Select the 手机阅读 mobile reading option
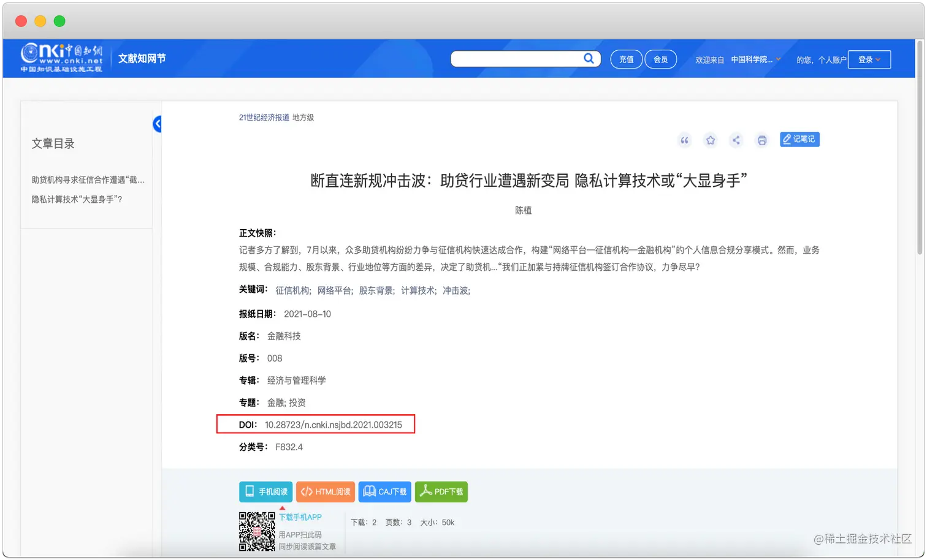 265,491
